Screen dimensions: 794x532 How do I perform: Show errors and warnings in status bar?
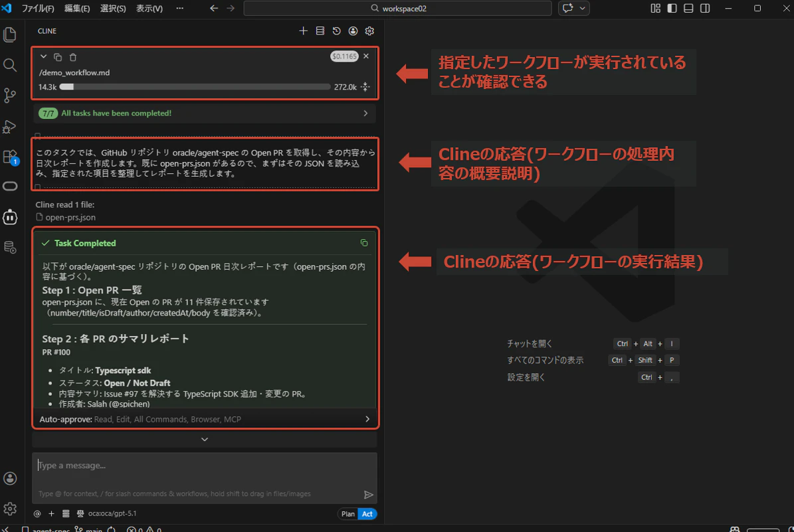pyautogui.click(x=144, y=529)
